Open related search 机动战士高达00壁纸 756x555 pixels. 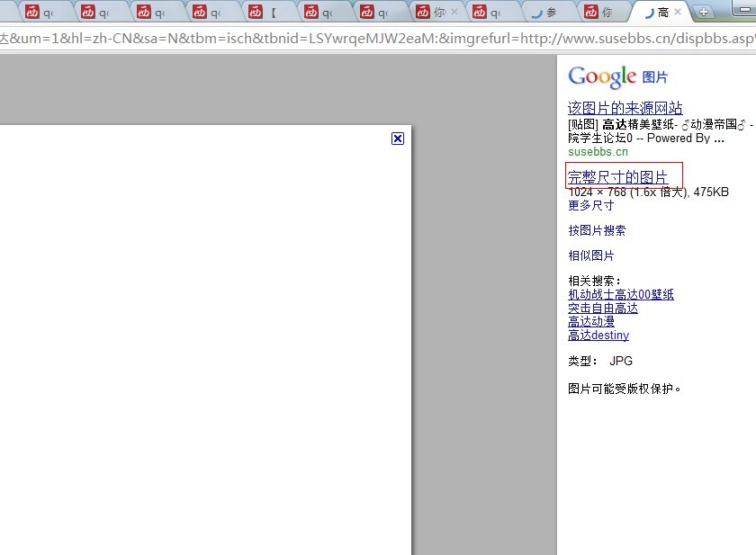coord(620,294)
